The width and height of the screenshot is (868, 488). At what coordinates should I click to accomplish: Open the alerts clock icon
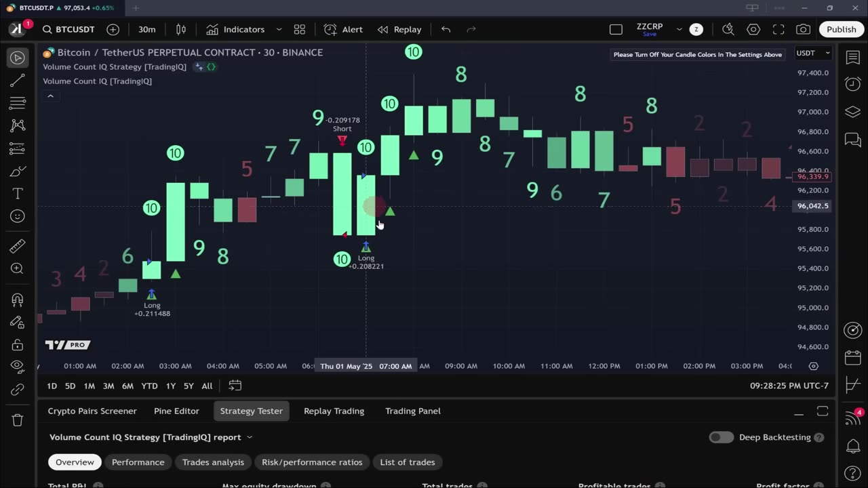coord(852,84)
